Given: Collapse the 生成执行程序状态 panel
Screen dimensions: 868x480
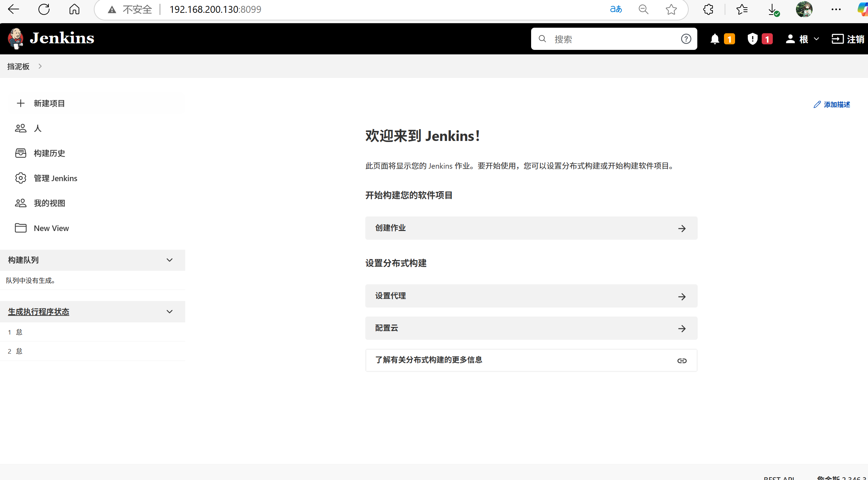Looking at the screenshot, I should click(x=169, y=312).
